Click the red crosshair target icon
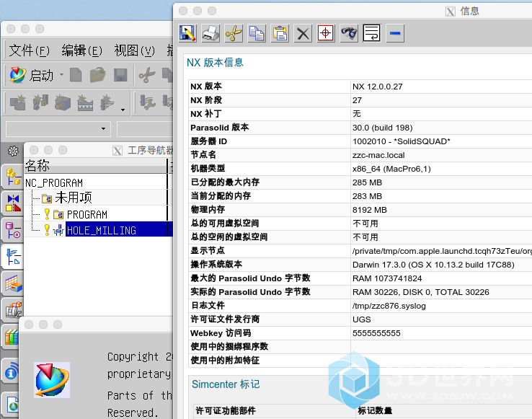The width and height of the screenshot is (532, 419). (326, 33)
